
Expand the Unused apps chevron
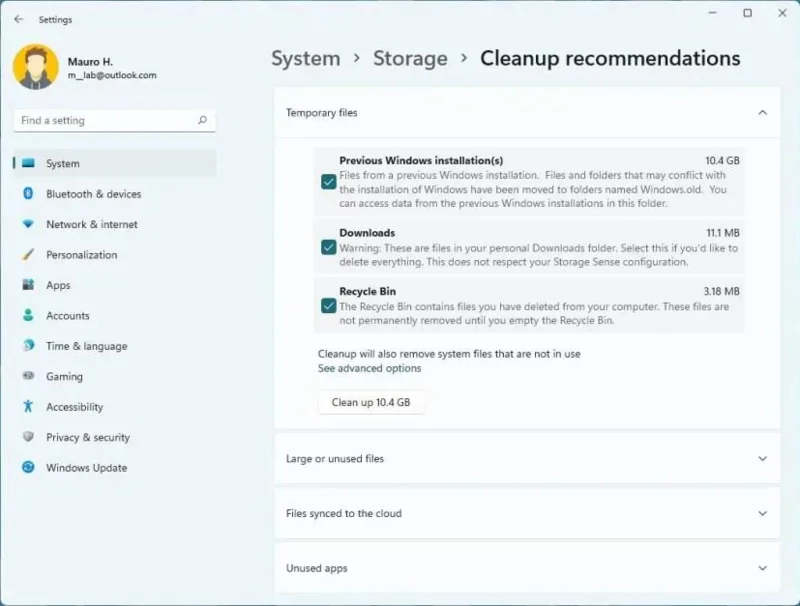(x=762, y=568)
